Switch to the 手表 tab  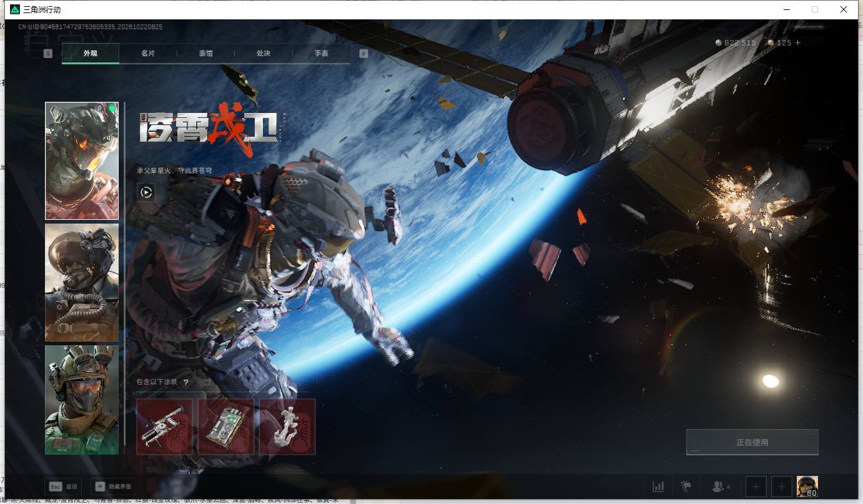click(x=321, y=54)
